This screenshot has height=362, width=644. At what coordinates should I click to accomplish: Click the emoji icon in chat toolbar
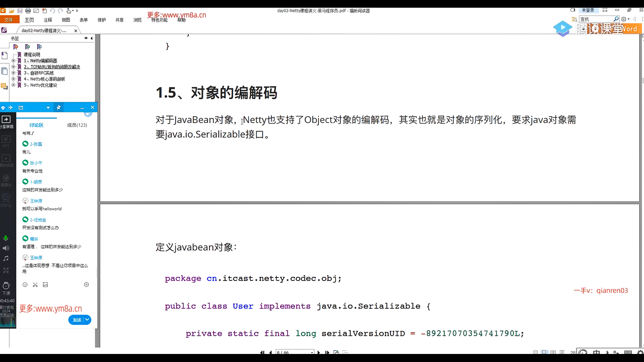(x=25, y=285)
